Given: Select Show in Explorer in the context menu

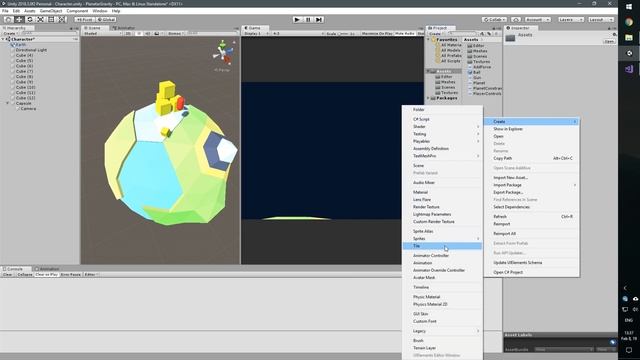Looking at the screenshot, I should pyautogui.click(x=531, y=129).
